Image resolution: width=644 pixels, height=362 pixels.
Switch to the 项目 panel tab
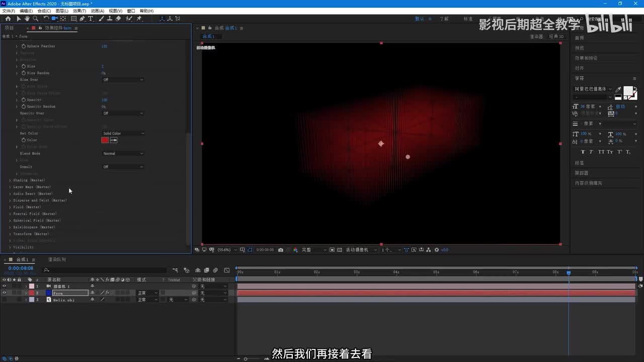coord(10,28)
